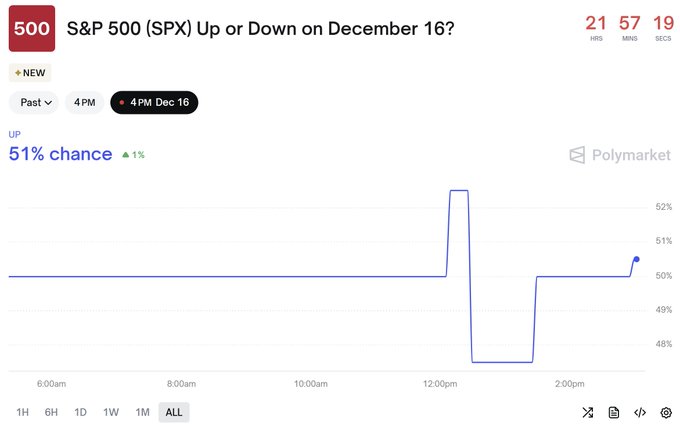Click the NEW sparkle badge

coord(30,73)
